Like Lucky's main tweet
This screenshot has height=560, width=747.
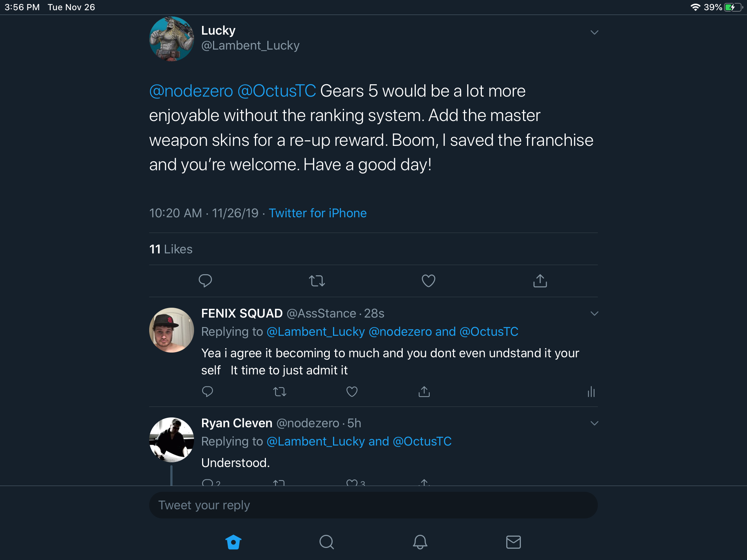(x=428, y=281)
